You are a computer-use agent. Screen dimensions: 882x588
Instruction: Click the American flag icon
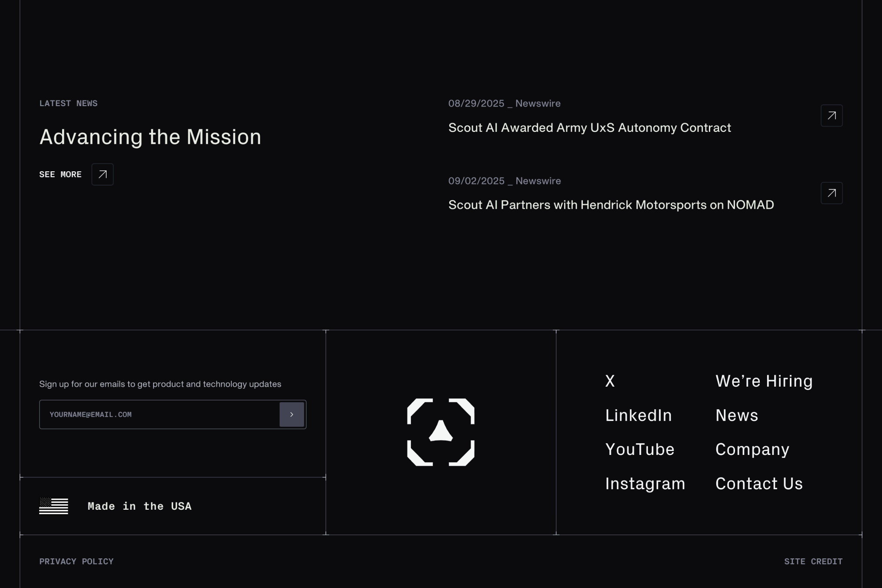[53, 506]
